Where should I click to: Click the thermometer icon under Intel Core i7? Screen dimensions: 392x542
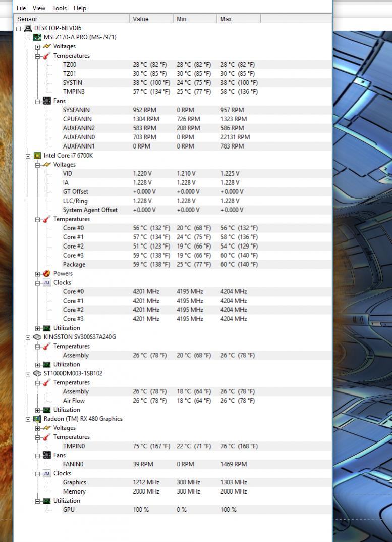click(46, 219)
